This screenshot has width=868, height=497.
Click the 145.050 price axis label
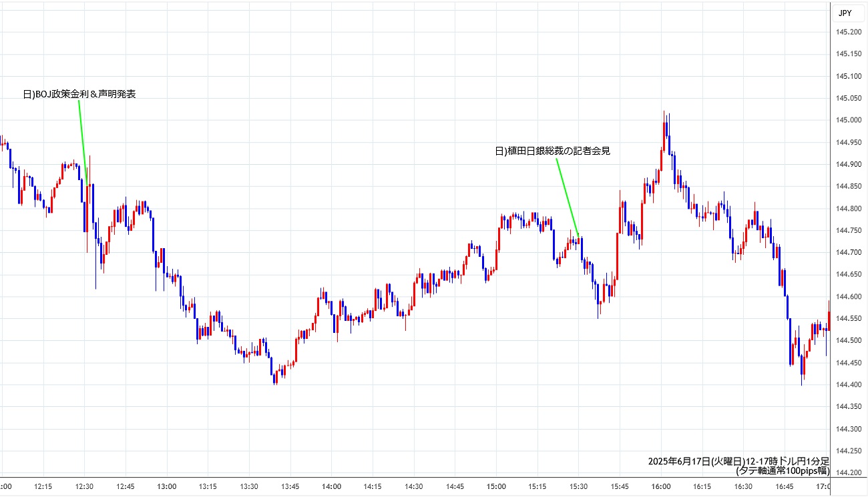[849, 98]
